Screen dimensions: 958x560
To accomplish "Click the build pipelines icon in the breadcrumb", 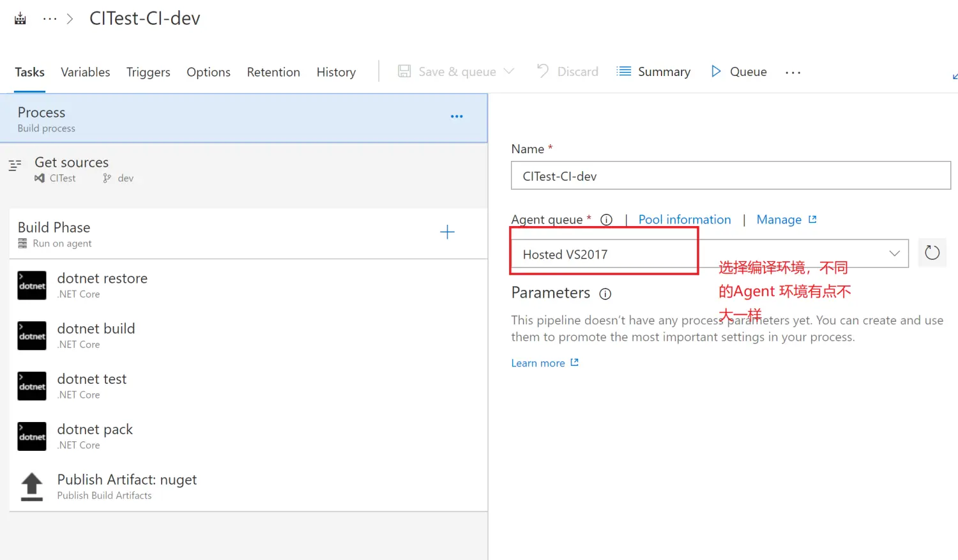I will tap(20, 19).
